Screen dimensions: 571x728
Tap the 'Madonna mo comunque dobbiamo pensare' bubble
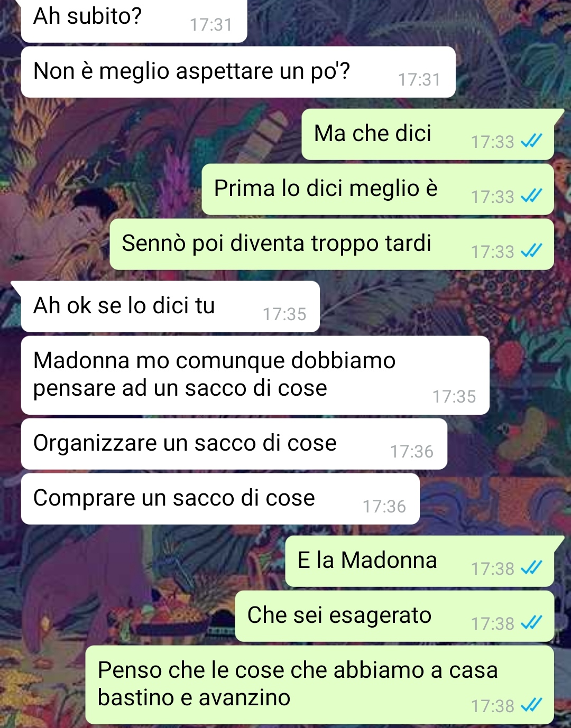coord(255,375)
